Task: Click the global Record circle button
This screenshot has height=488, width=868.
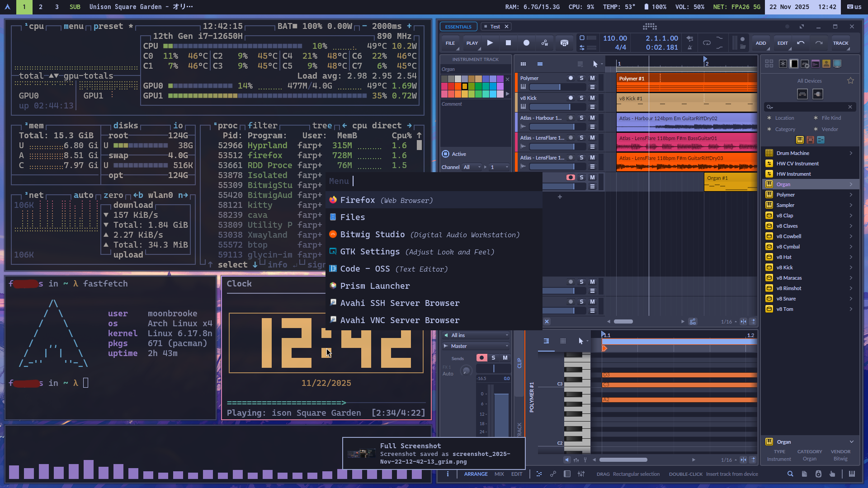Action: [x=526, y=43]
